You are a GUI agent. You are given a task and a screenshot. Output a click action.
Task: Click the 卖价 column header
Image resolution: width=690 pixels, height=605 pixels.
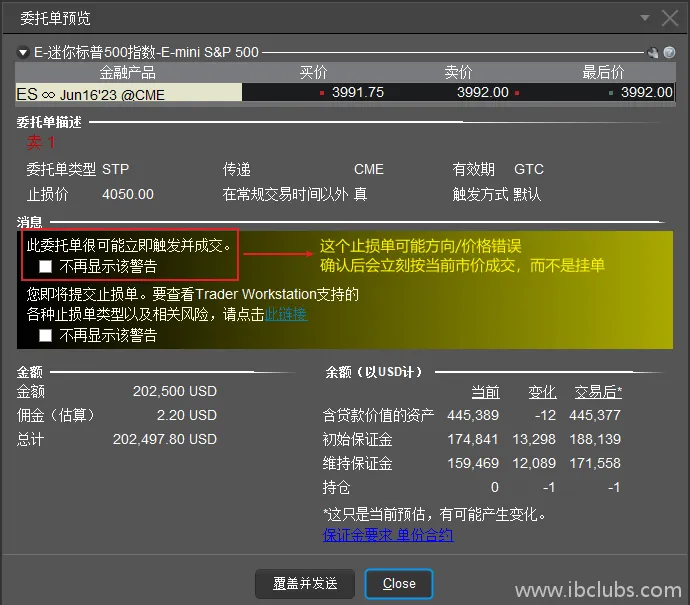[458, 73]
